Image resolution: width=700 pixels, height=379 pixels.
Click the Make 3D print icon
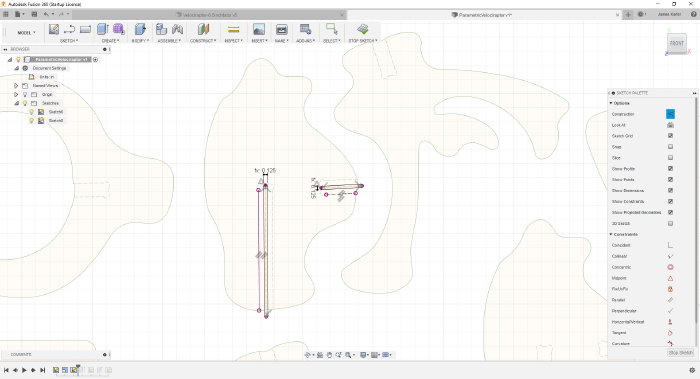coord(282,29)
